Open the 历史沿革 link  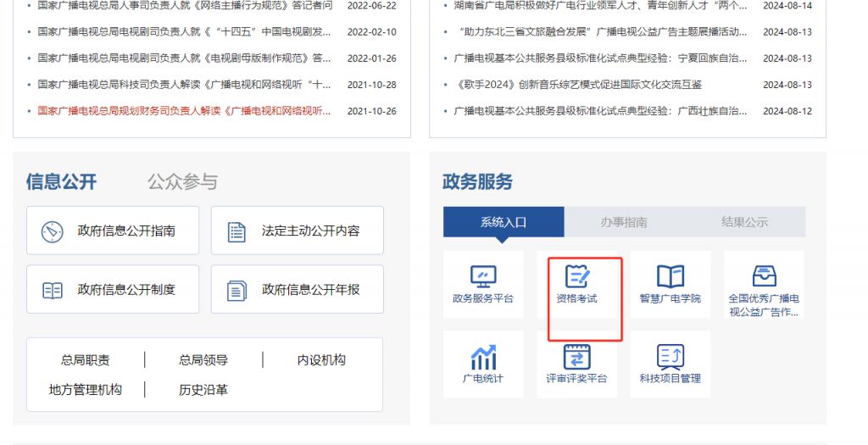point(203,390)
